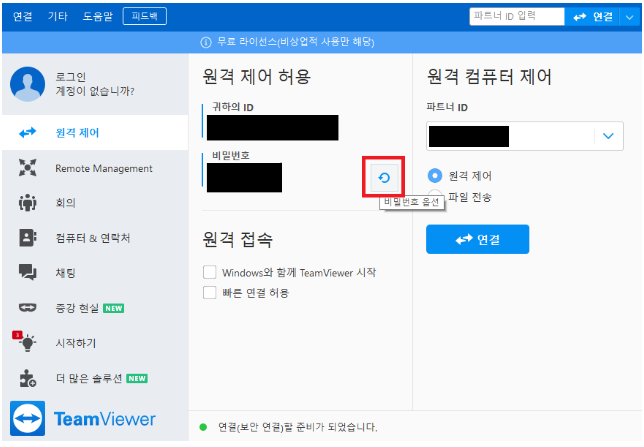Click the 연결(보안 연결)할 준비가 되었습니다 status text
The height and width of the screenshot is (447, 644).
pyautogui.click(x=297, y=427)
